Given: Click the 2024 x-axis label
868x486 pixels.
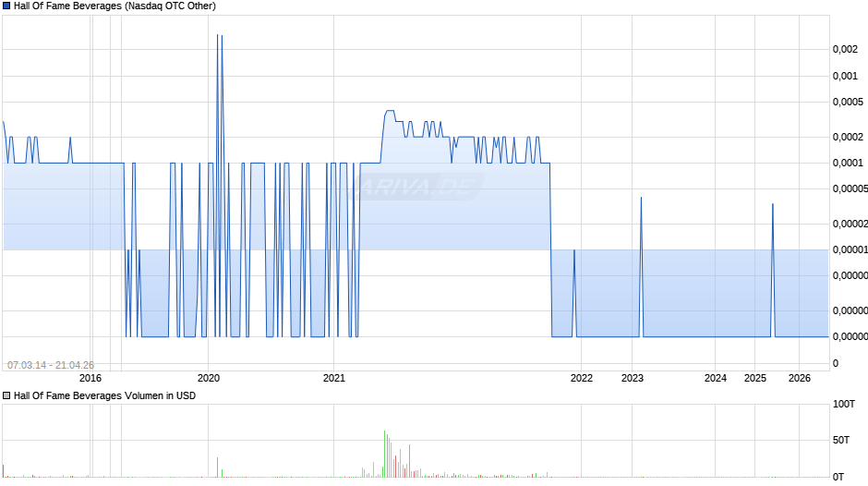Looking at the screenshot, I should 716,378.
